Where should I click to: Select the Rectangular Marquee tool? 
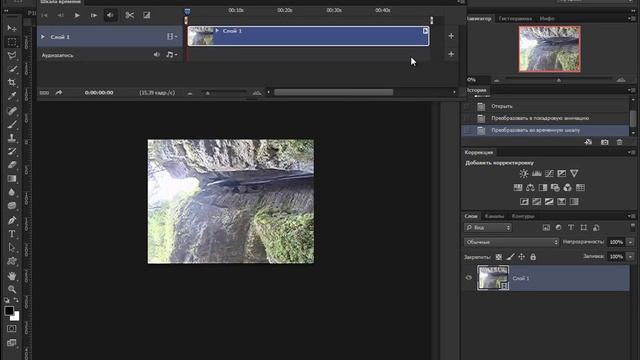tap(12, 42)
